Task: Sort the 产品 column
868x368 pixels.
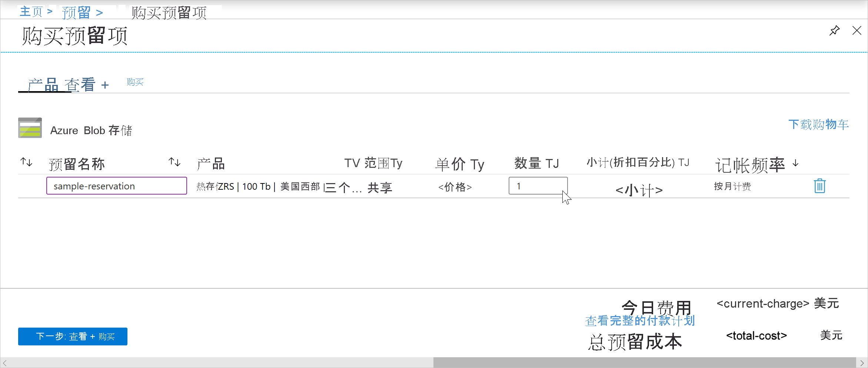Action: click(x=174, y=162)
